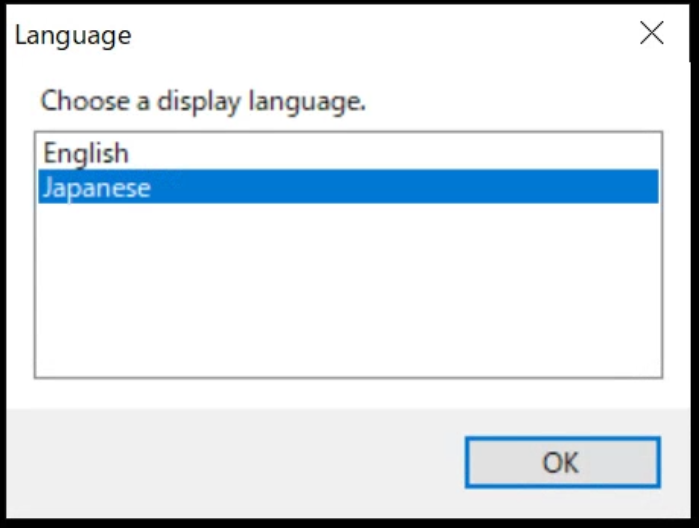Hit OK to apply the chosen language
The width and height of the screenshot is (699, 528).
[x=561, y=463]
